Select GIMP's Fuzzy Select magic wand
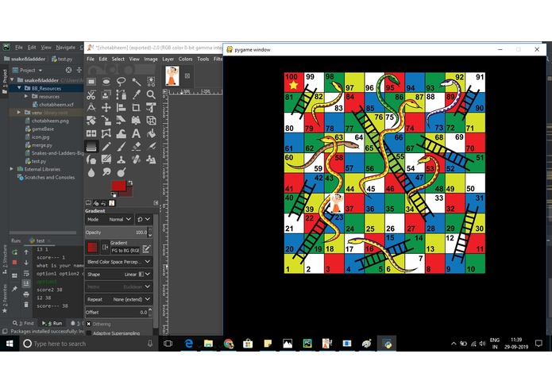The height and width of the screenshot is (392, 552). coord(137,82)
